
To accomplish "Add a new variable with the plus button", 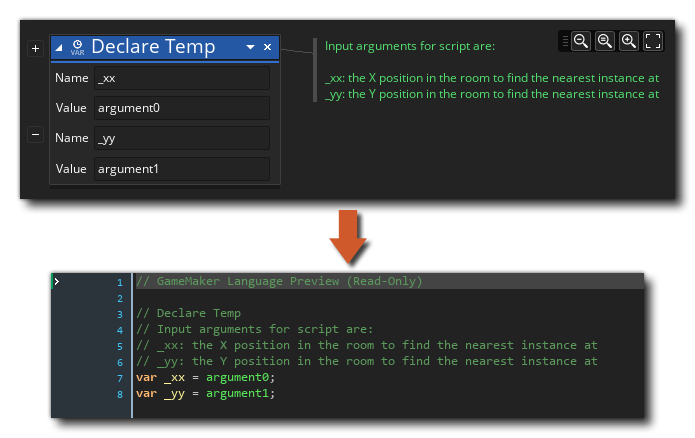I will click(36, 48).
